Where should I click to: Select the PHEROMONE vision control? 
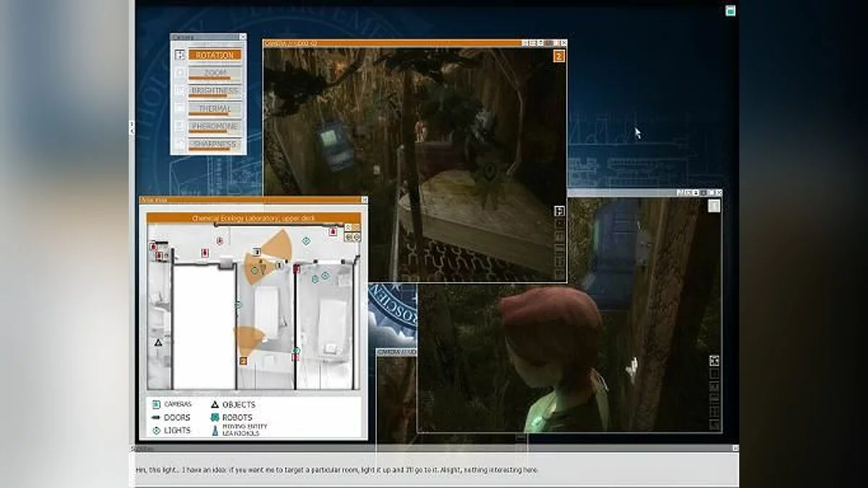click(x=215, y=127)
